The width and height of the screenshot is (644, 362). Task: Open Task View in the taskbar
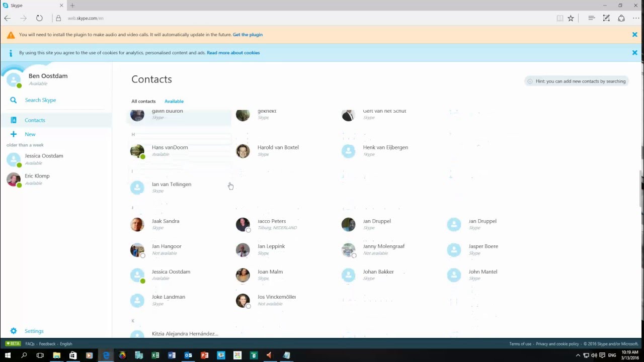pyautogui.click(x=40, y=355)
